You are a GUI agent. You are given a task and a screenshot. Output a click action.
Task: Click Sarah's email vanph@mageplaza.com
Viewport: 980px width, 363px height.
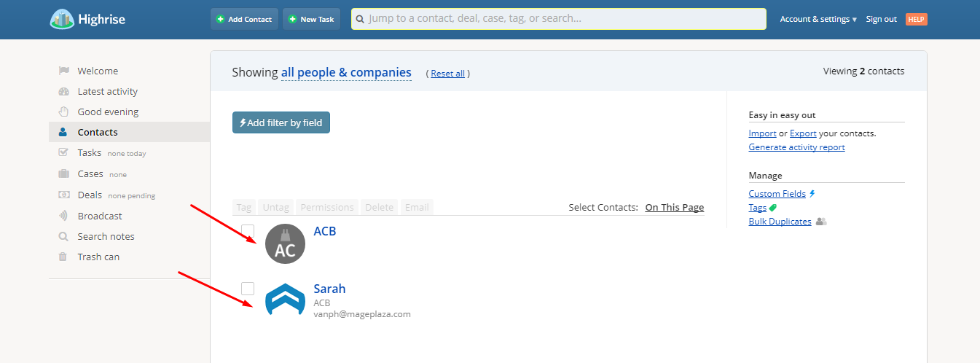[x=362, y=314]
